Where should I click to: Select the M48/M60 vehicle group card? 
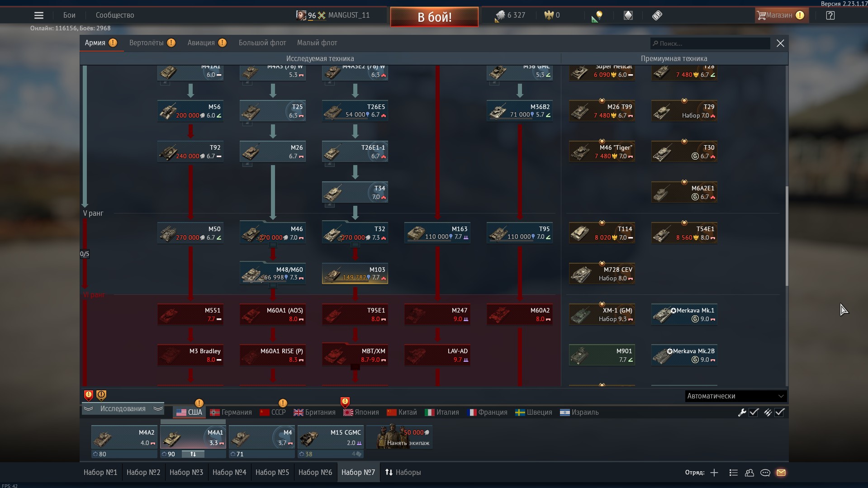273,274
